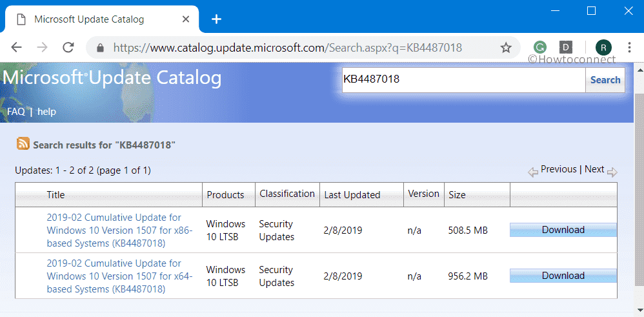
Task: Sort by the Classification column header
Action: pyautogui.click(x=287, y=194)
